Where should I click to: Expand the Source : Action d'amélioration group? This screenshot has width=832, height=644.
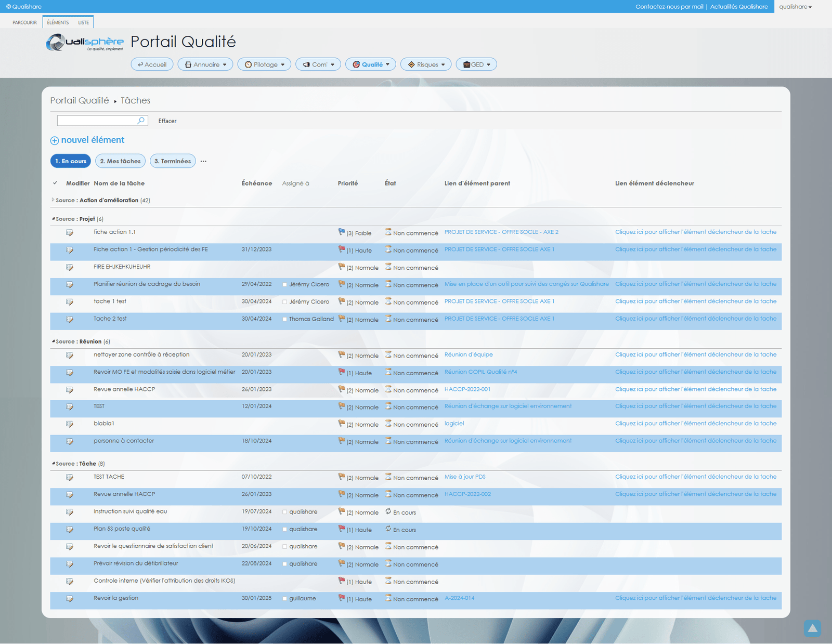pos(53,200)
